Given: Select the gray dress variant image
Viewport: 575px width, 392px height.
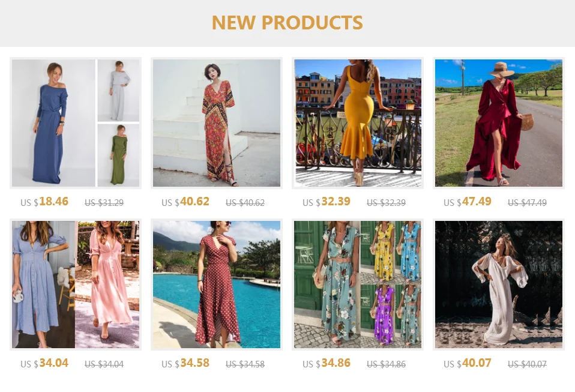Looking at the screenshot, I should tap(118, 90).
